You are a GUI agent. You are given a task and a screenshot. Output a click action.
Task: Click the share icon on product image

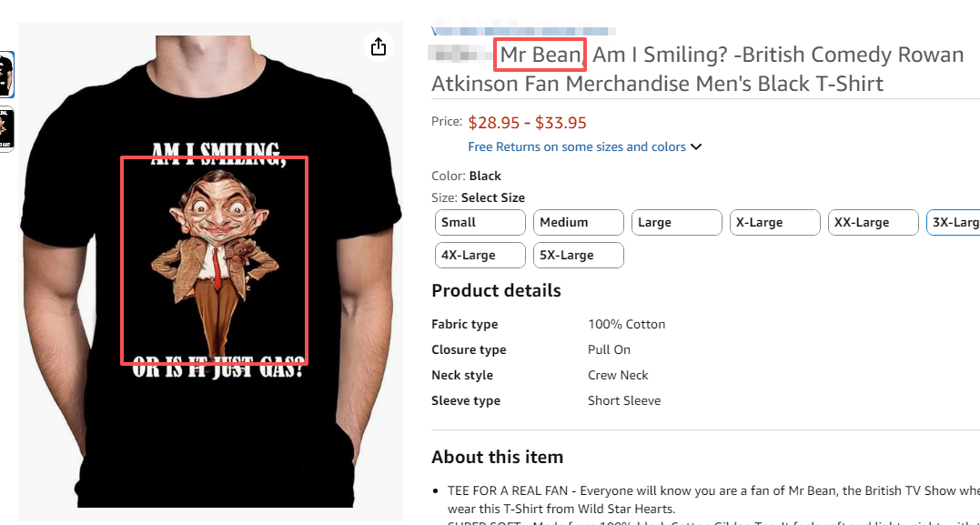point(379,46)
